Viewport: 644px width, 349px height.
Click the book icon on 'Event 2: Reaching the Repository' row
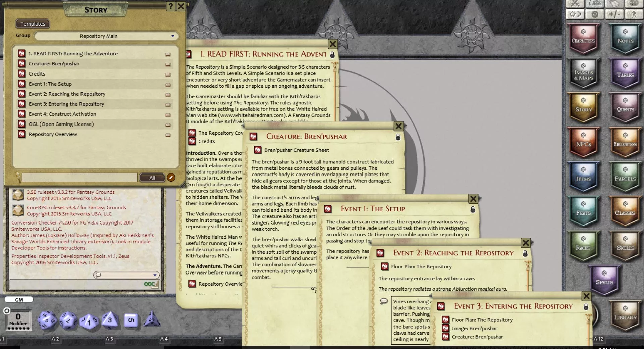click(168, 95)
